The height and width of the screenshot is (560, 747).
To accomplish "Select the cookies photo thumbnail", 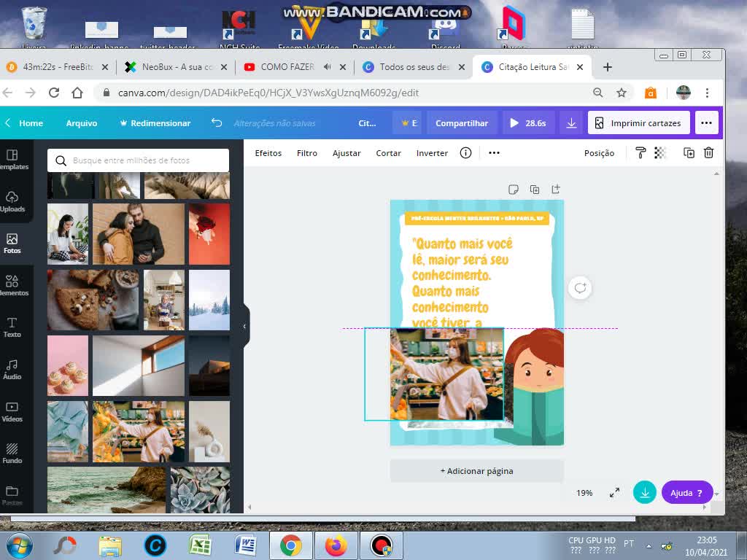I will [93, 300].
